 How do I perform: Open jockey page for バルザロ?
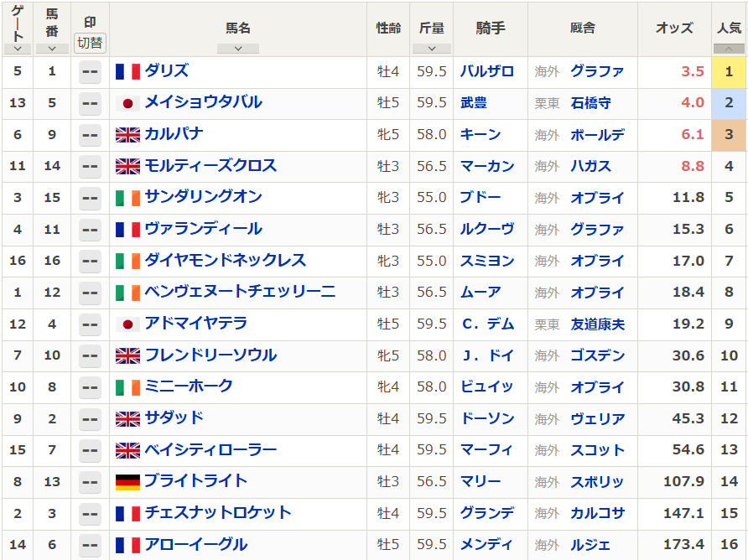coord(487,71)
